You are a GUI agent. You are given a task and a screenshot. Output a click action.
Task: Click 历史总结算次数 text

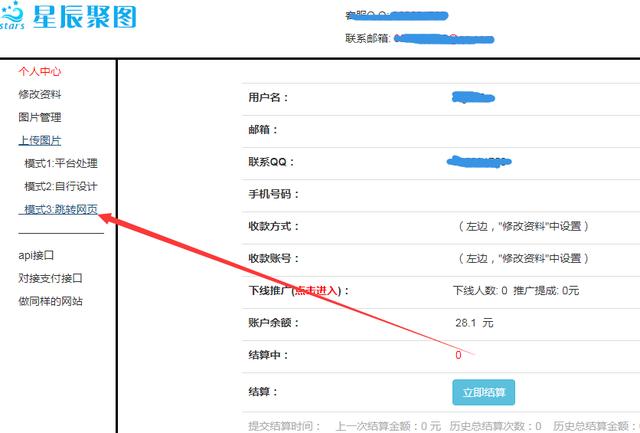(x=496, y=426)
